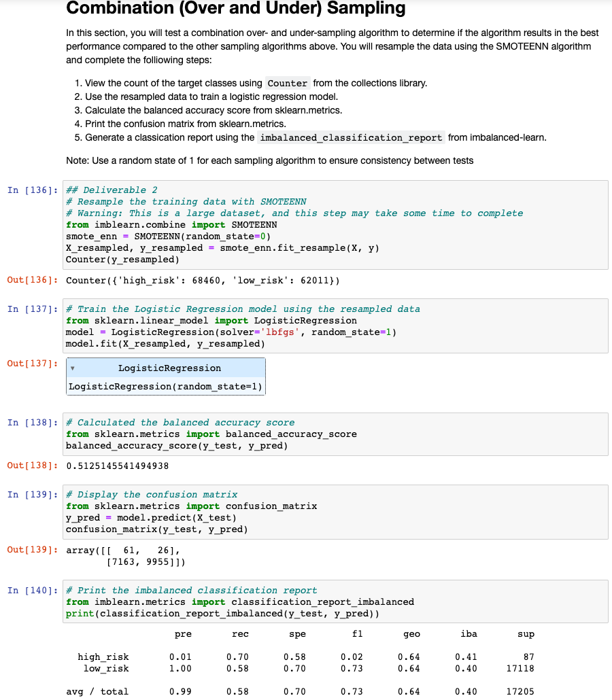
Task: Select the In [136] SMOTEENN resampling code cell
Action: [272, 224]
